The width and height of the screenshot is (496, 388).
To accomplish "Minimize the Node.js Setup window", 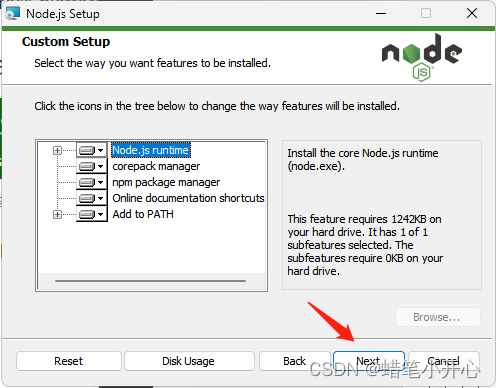I will coord(381,14).
